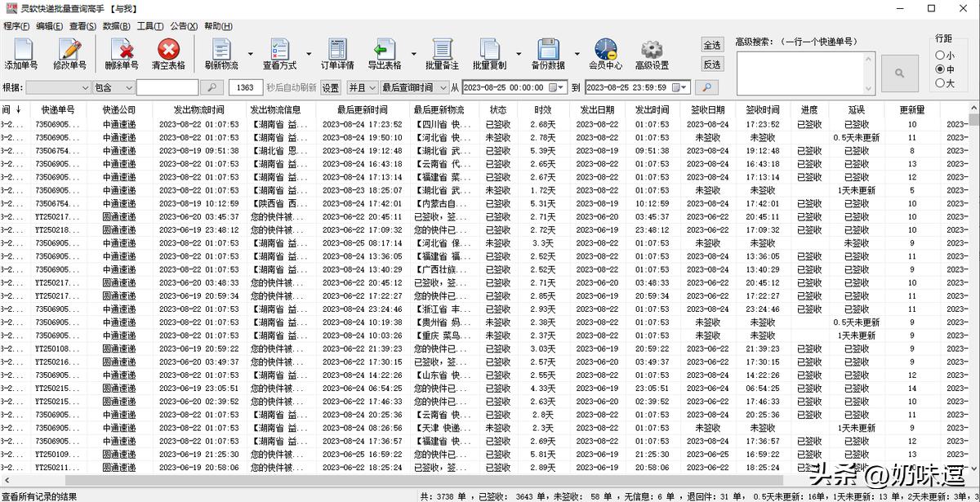Image resolution: width=980 pixels, height=502 pixels.
Task: Expand the 批量复制 dropdown arrow
Action: coord(519,55)
